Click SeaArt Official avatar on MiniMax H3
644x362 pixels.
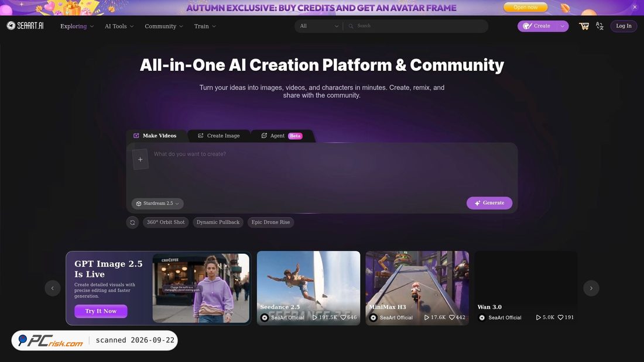tap(374, 318)
